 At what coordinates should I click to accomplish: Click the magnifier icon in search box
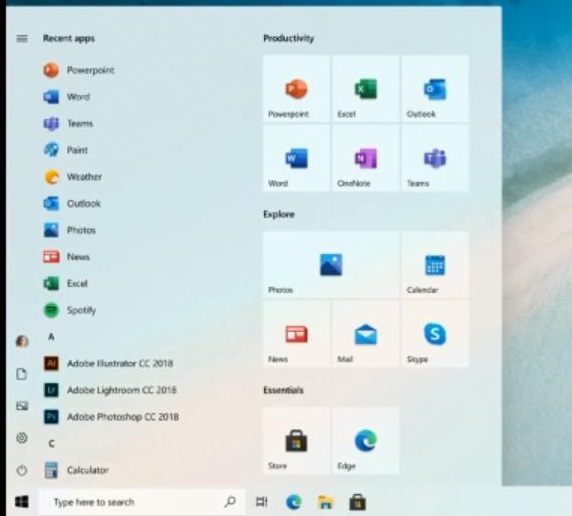point(230,502)
